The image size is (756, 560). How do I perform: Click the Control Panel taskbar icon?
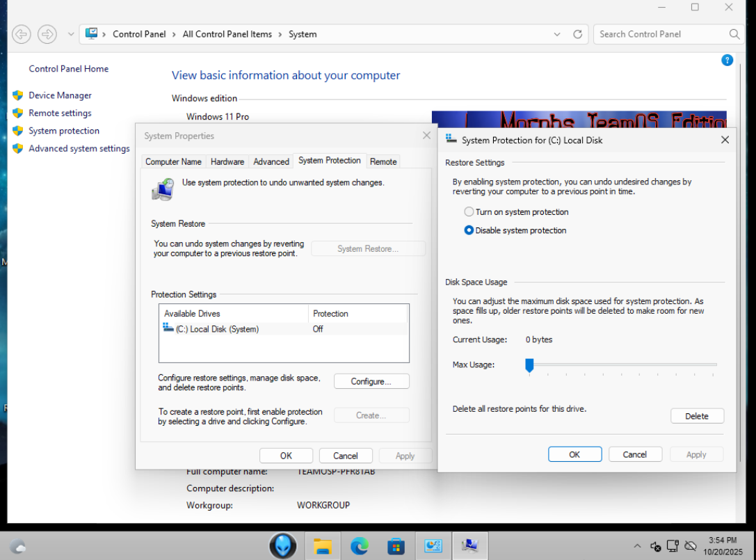[433, 547]
